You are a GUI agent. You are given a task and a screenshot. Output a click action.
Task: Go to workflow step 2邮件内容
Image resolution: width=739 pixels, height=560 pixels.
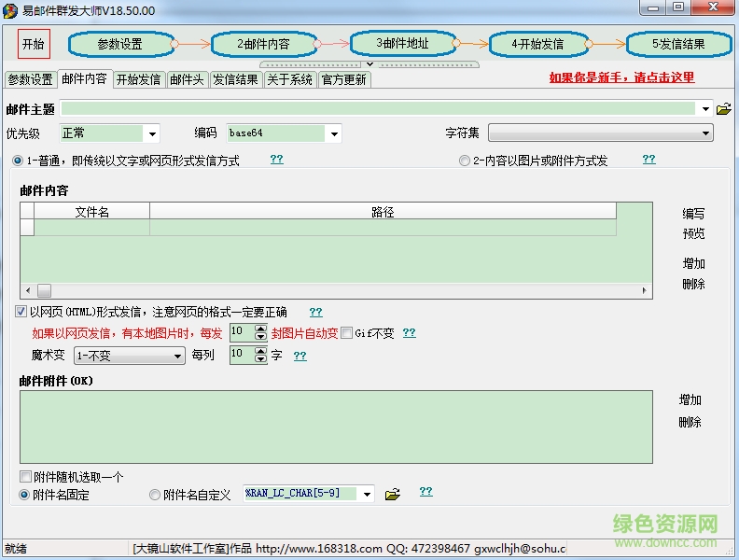pyautogui.click(x=263, y=44)
